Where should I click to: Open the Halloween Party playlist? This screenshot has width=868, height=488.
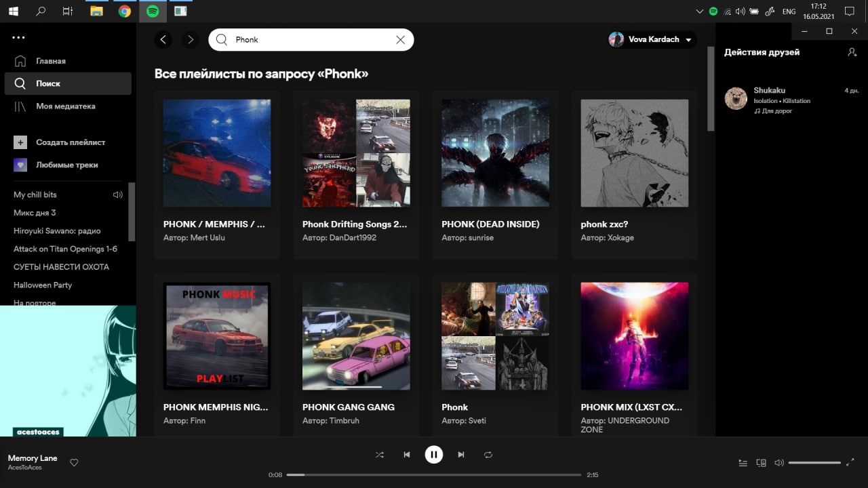[x=43, y=285]
